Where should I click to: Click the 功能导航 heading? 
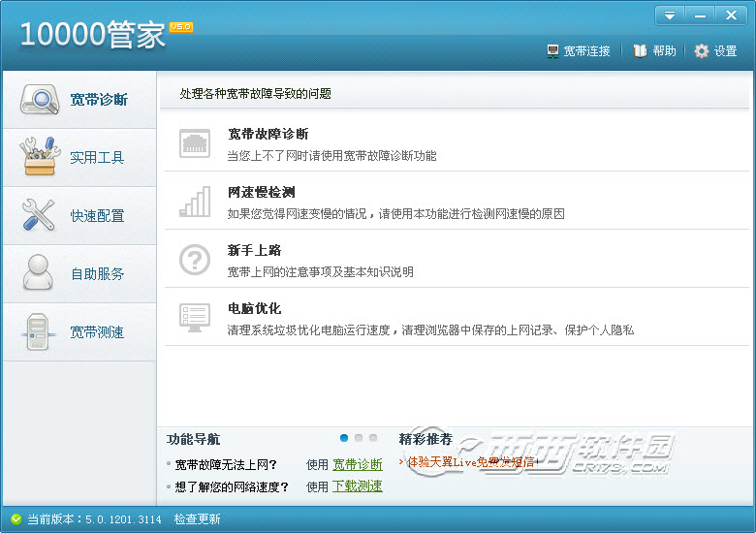click(193, 439)
